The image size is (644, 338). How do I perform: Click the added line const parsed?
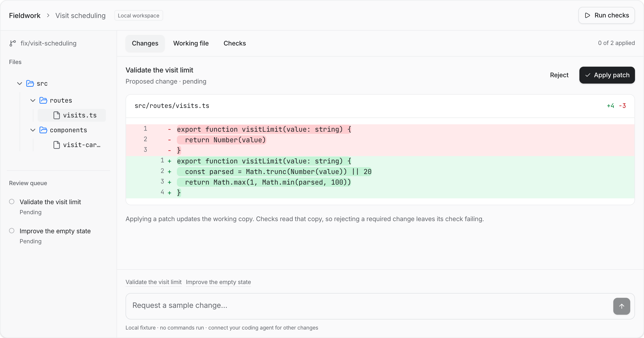(380, 172)
